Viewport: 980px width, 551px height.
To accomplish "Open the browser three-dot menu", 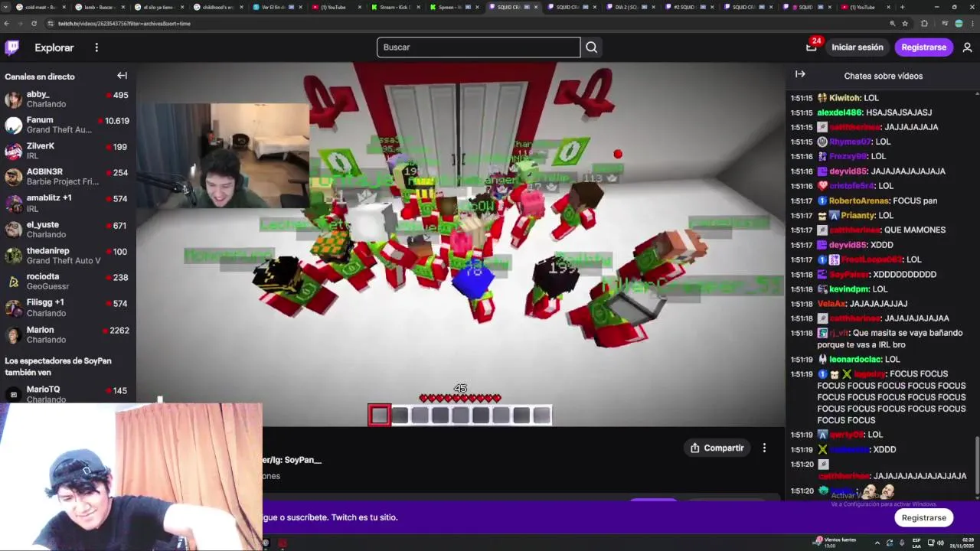I will click(972, 24).
